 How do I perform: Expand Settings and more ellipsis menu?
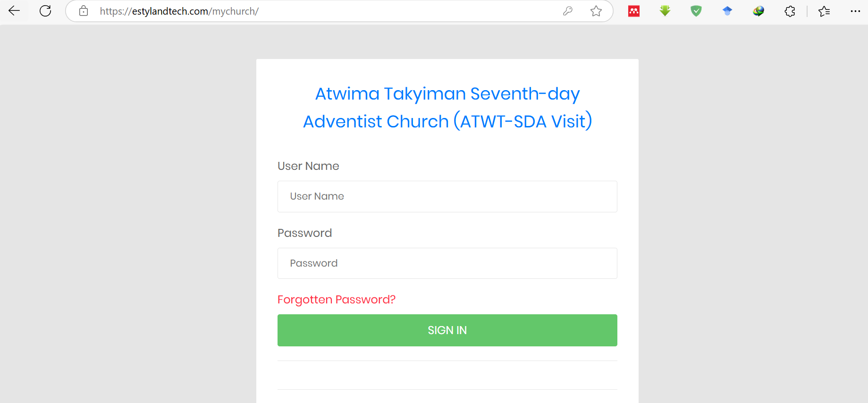[855, 11]
